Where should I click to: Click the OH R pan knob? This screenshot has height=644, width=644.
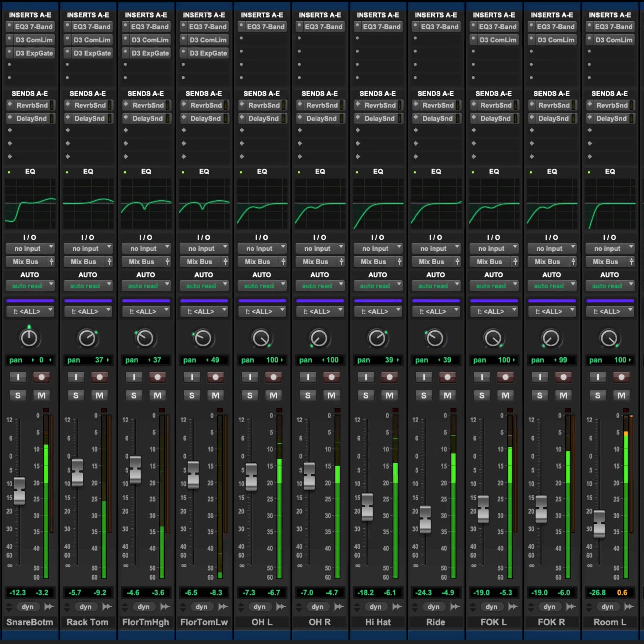pyautogui.click(x=319, y=338)
